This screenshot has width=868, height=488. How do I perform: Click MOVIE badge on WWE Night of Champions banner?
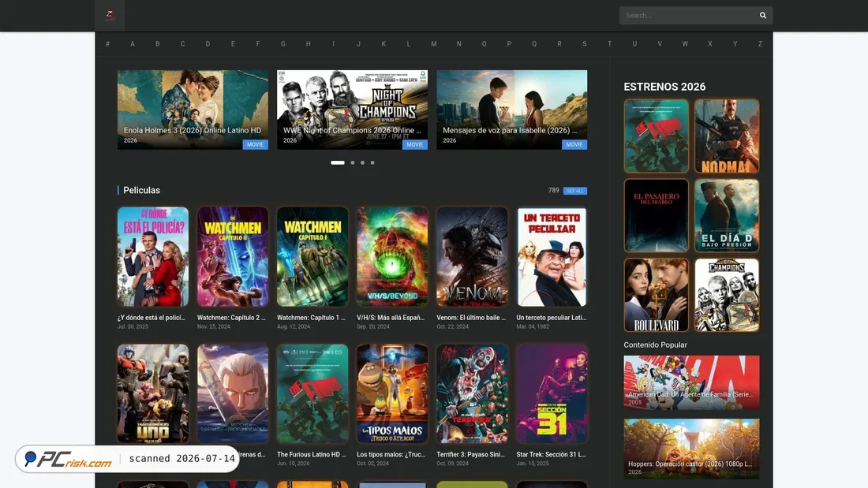(414, 144)
